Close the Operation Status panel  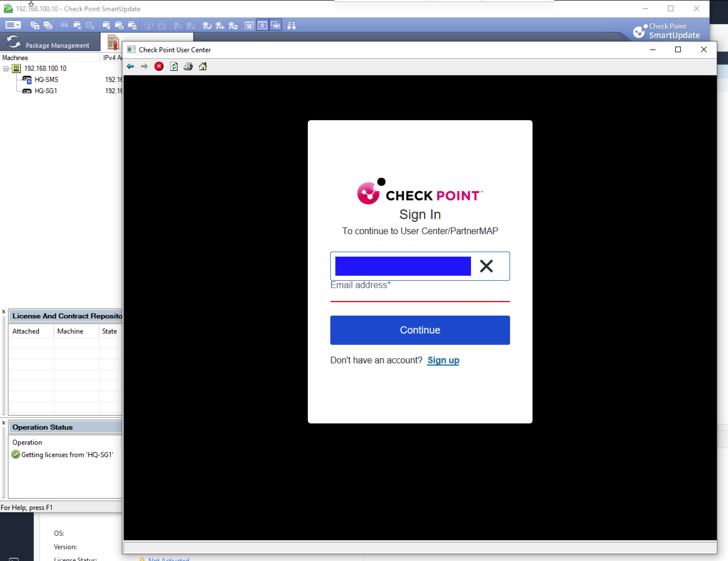pos(4,422)
